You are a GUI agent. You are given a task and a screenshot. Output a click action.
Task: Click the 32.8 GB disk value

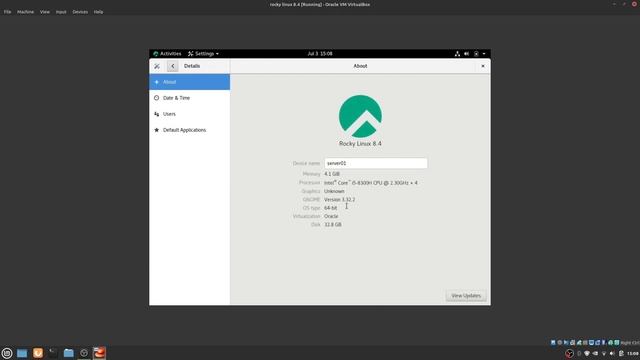333,224
